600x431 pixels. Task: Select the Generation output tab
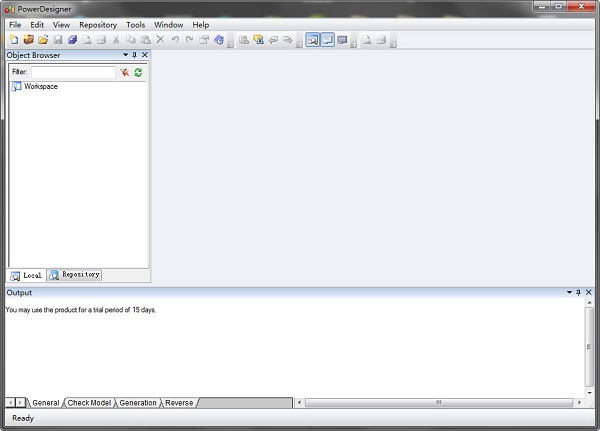pyautogui.click(x=138, y=403)
